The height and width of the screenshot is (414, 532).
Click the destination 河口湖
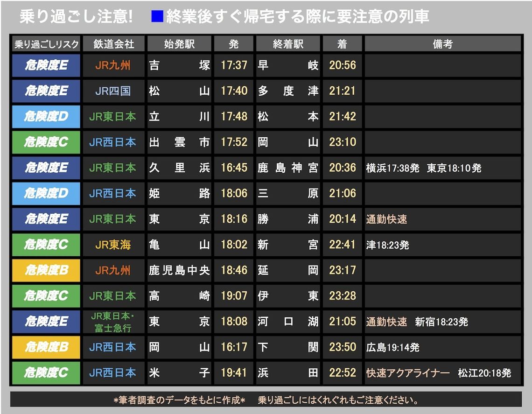(x=288, y=322)
